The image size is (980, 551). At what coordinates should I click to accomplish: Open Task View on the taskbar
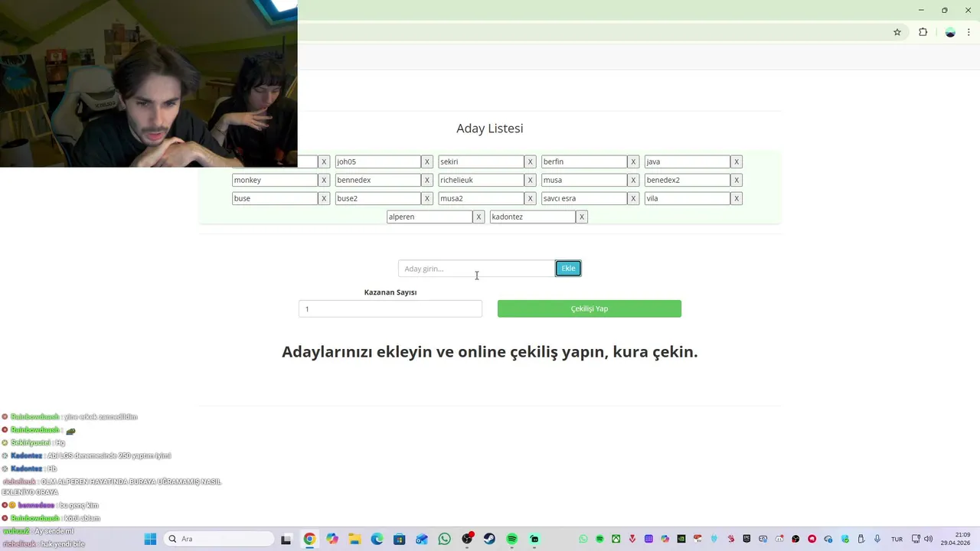pos(286,539)
